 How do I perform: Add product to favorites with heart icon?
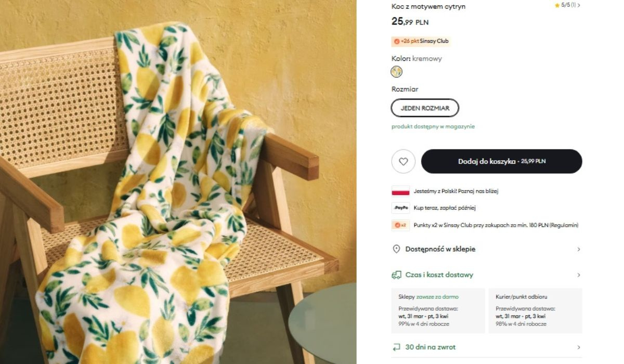point(404,161)
